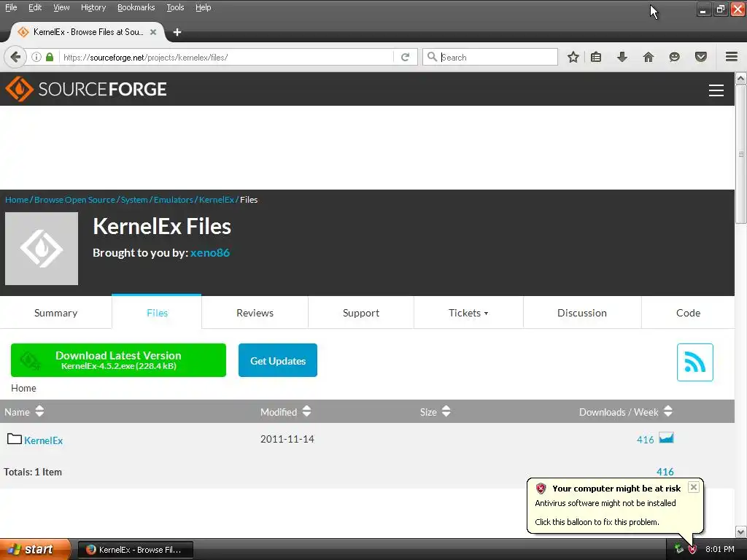Switch to the Reviews tab
747x560 pixels.
[255, 313]
